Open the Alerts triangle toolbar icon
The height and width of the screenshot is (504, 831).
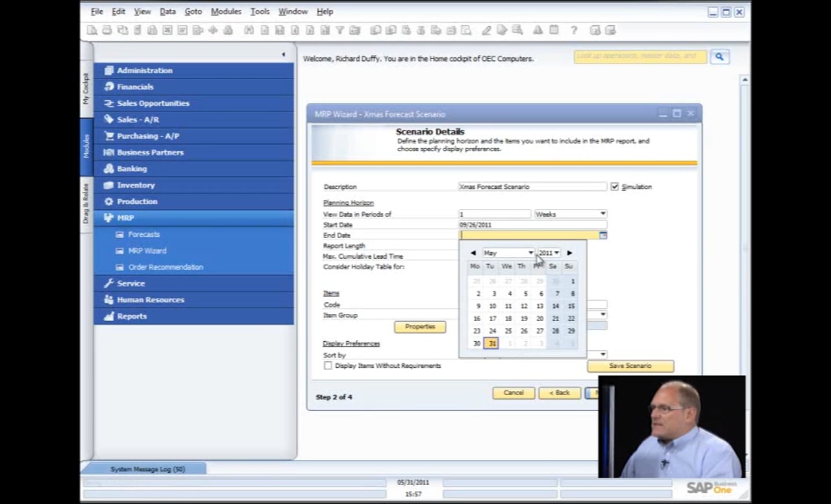538,30
